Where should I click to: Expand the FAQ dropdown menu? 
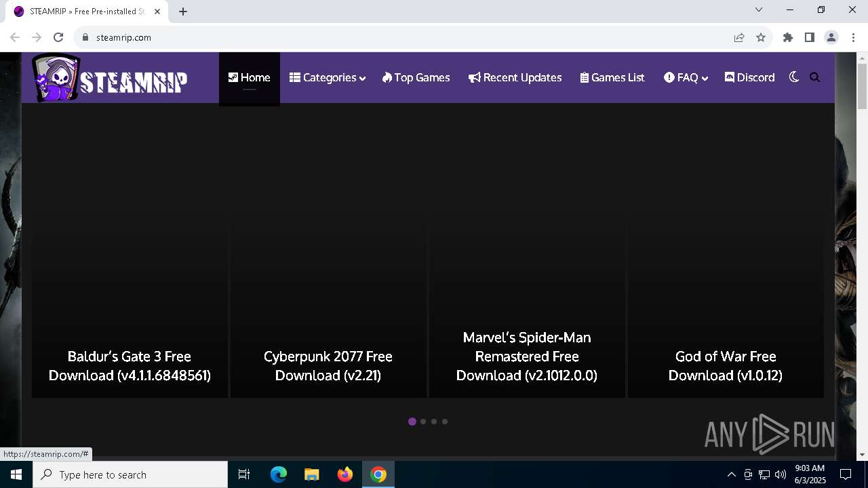686,77
